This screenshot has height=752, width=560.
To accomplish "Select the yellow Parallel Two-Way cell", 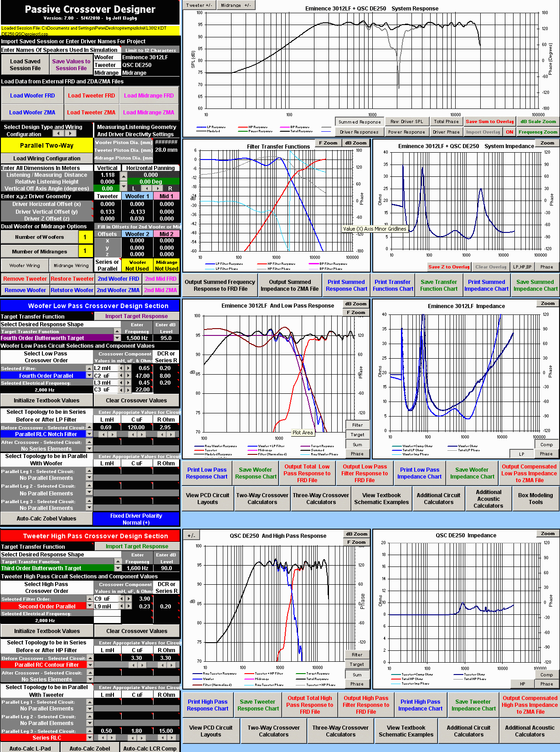I will [x=46, y=145].
